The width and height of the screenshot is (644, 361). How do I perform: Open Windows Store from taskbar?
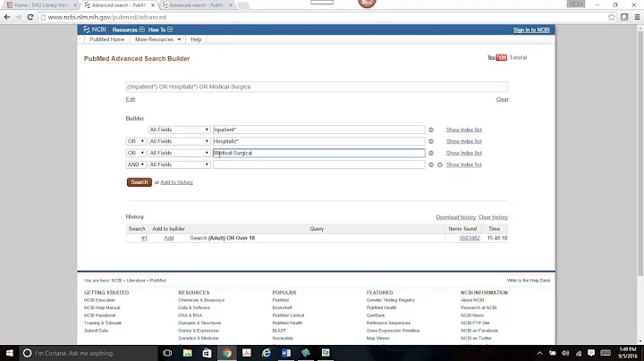(207, 353)
